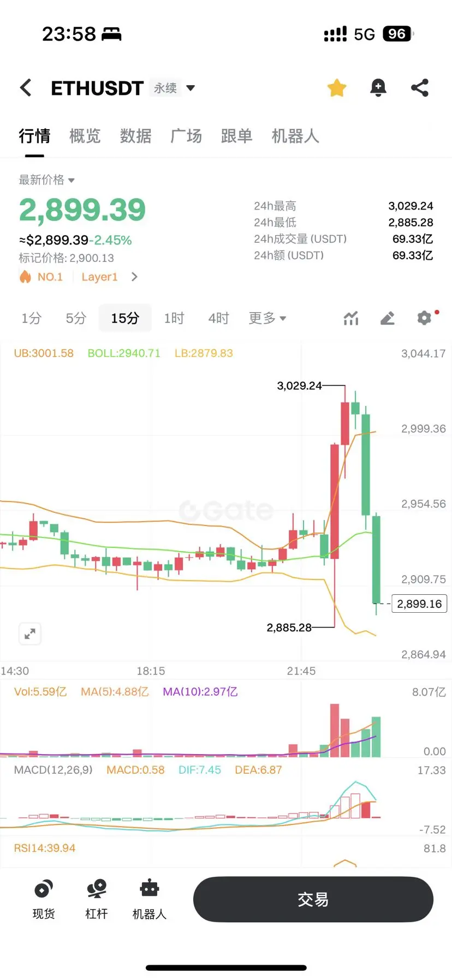Select the drawing pencil tool icon

pyautogui.click(x=388, y=318)
